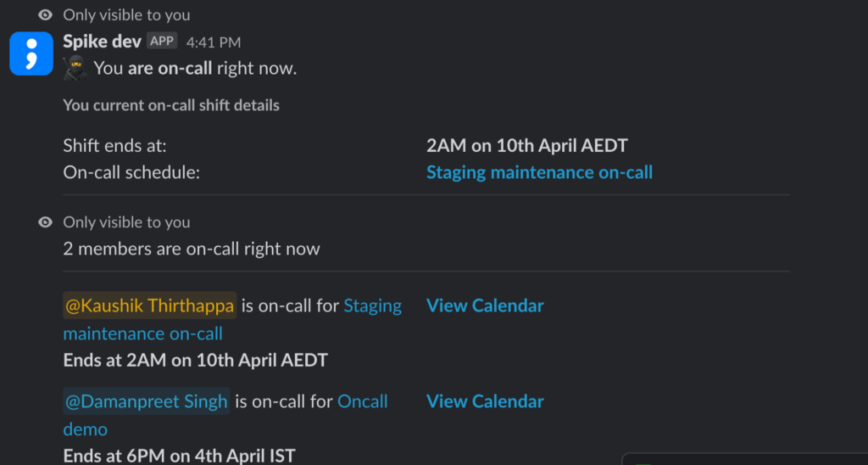Image resolution: width=868 pixels, height=465 pixels.
Task: Click the eye icon above members count
Action: pyautogui.click(x=45, y=222)
